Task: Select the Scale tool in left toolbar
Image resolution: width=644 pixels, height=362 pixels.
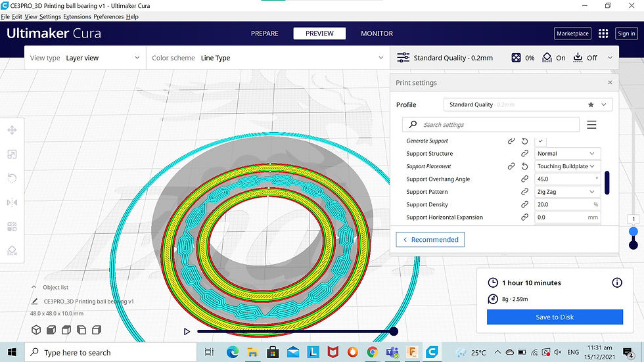Action: [12, 154]
